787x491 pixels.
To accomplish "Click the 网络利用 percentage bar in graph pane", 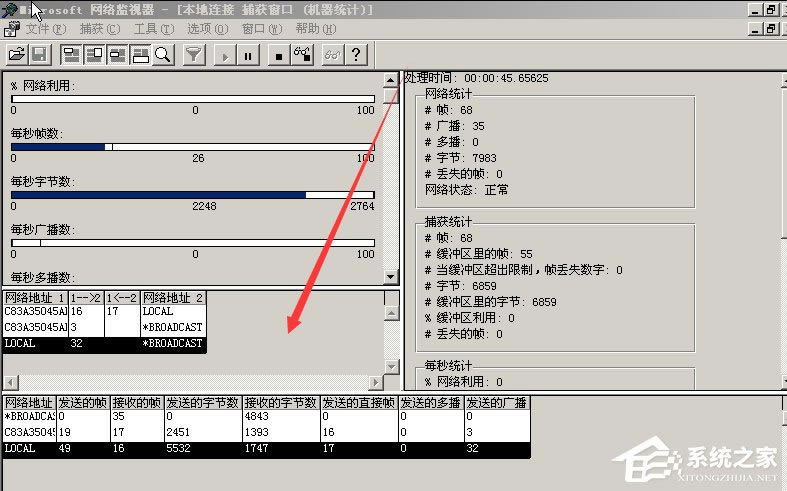I will 193,99.
